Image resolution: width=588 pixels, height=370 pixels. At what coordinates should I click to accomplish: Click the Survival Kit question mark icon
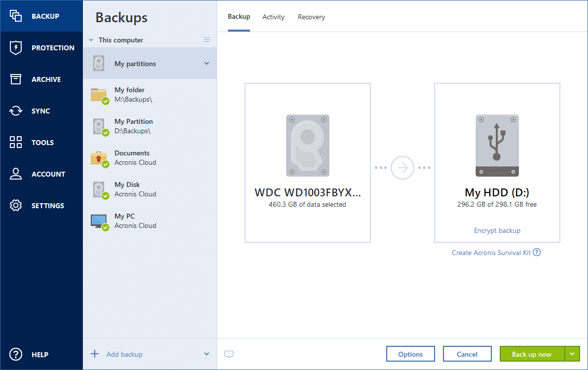coord(537,252)
